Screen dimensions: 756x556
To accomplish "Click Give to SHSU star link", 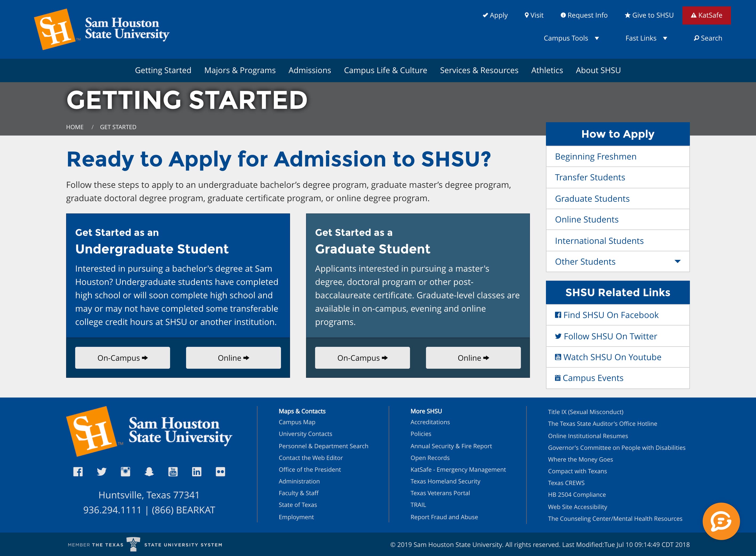I will point(649,15).
